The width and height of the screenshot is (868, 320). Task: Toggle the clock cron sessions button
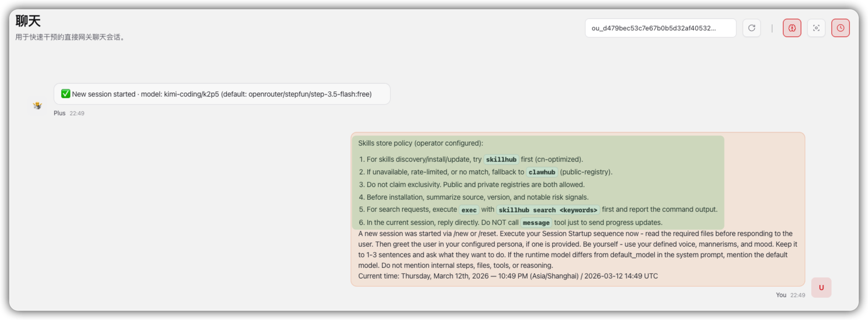(x=840, y=28)
